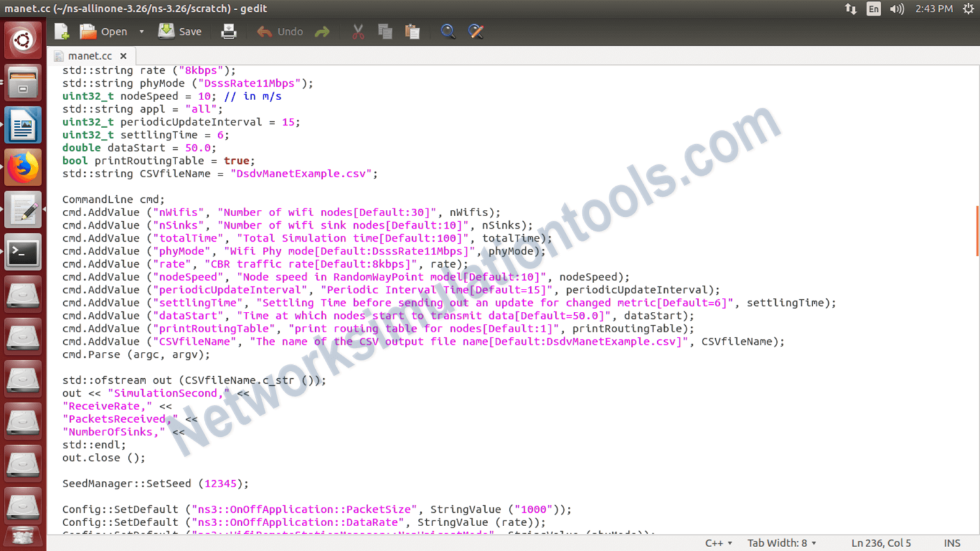Print the manet.cc file

click(228, 31)
